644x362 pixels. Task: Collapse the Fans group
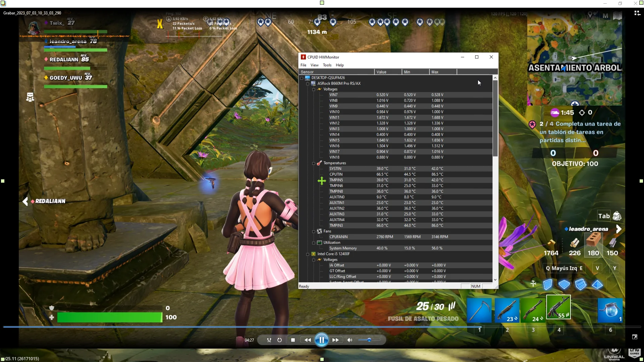point(314,231)
